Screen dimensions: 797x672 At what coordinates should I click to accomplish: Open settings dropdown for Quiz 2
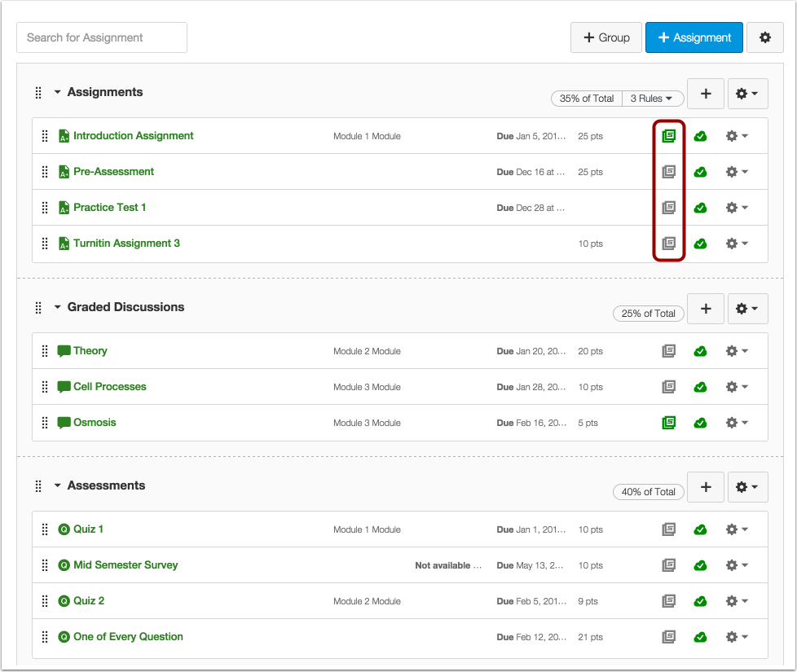click(x=736, y=601)
